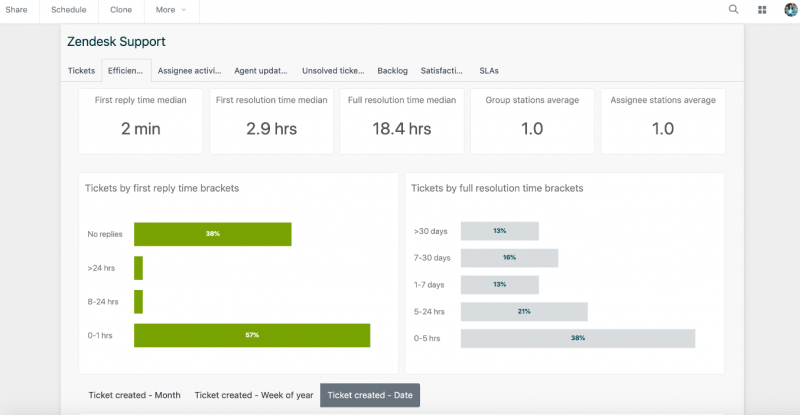Click the '2 min' value
Image resolution: width=800 pixels, height=415 pixels.
141,129
